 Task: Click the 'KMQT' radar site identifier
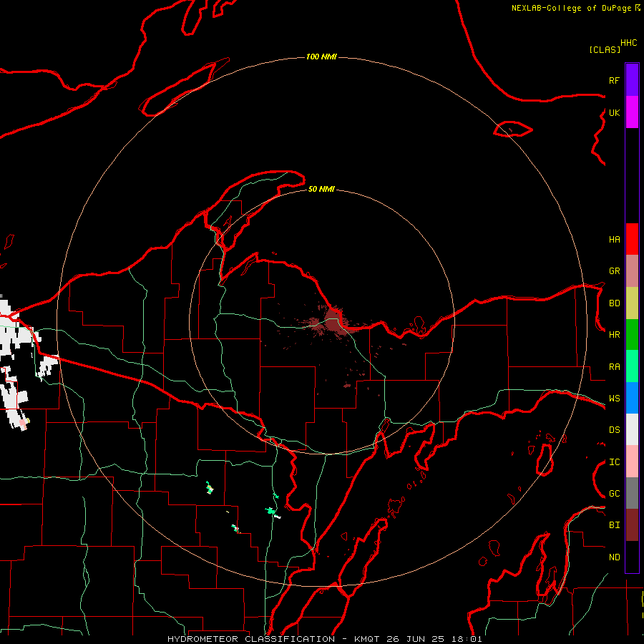click(367, 639)
